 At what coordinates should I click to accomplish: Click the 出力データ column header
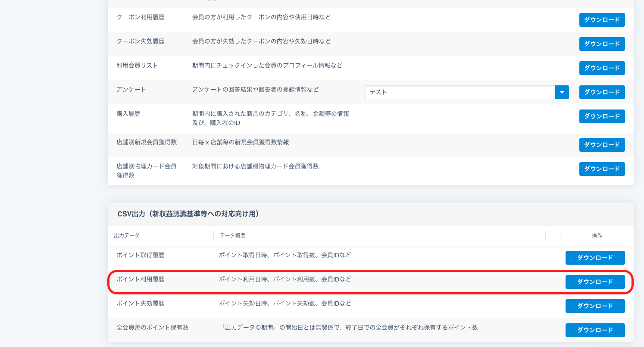(127, 236)
